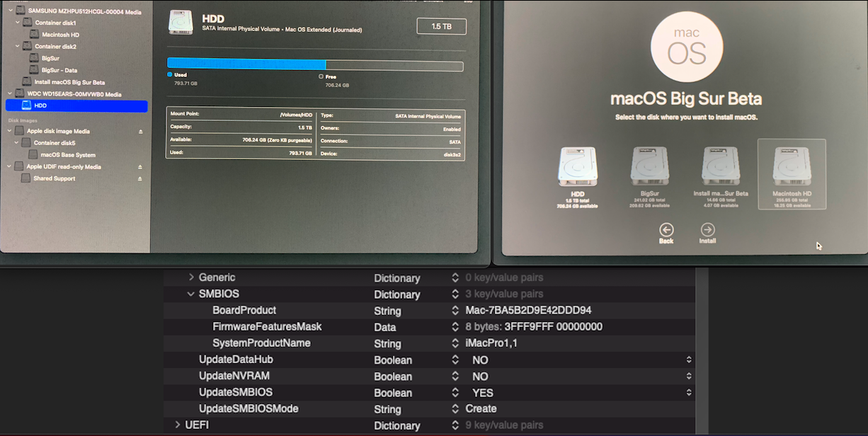Open the UpdateDataHub NO value dropdown
Screen dimensions: 868x436
[x=689, y=360]
